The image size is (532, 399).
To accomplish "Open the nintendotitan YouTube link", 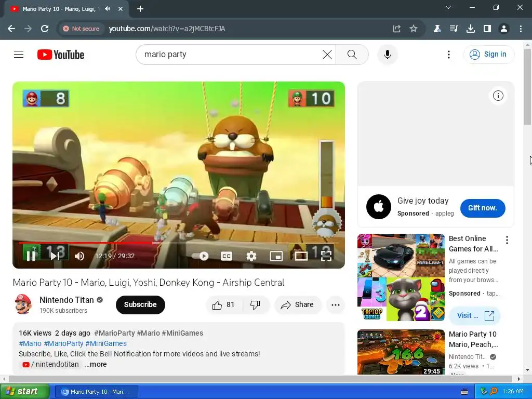I will click(50, 364).
